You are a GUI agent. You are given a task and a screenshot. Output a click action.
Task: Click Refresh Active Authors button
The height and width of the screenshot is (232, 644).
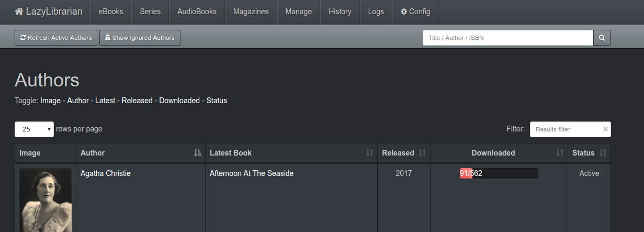pyautogui.click(x=56, y=38)
